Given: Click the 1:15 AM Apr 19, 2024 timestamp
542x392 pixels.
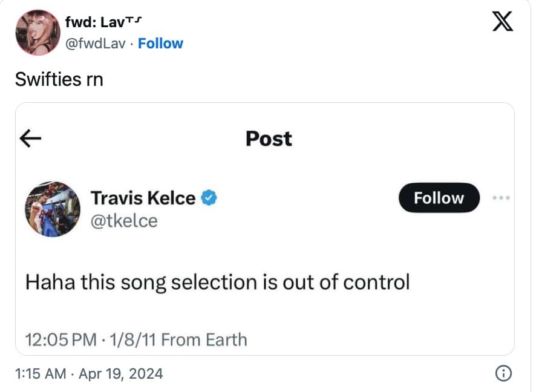Looking at the screenshot, I should pyautogui.click(x=89, y=374).
